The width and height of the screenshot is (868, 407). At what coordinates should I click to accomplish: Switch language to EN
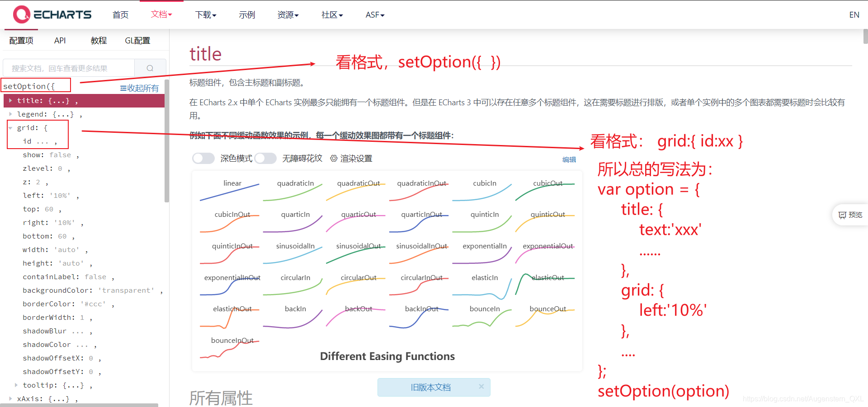pyautogui.click(x=854, y=15)
